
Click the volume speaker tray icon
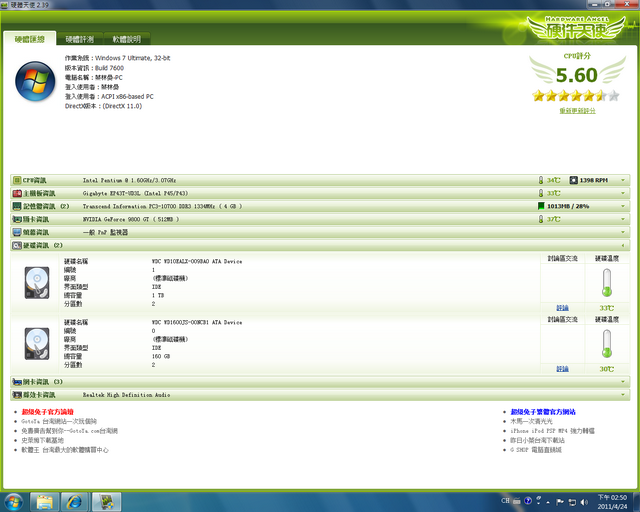tap(584, 502)
